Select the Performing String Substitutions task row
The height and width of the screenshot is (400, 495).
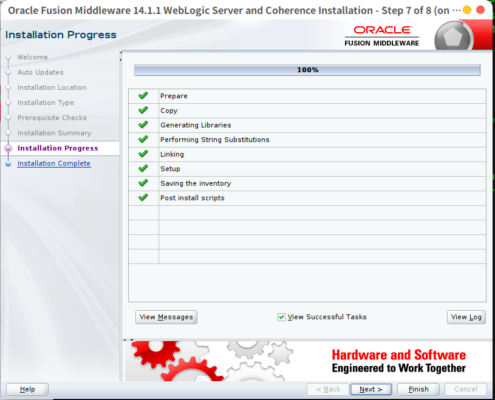pyautogui.click(x=307, y=140)
